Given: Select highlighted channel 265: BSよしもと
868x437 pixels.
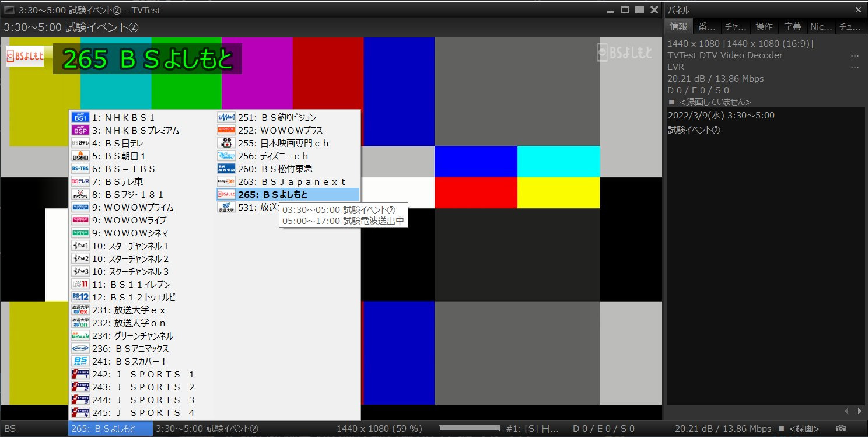Looking at the screenshot, I should pos(288,195).
